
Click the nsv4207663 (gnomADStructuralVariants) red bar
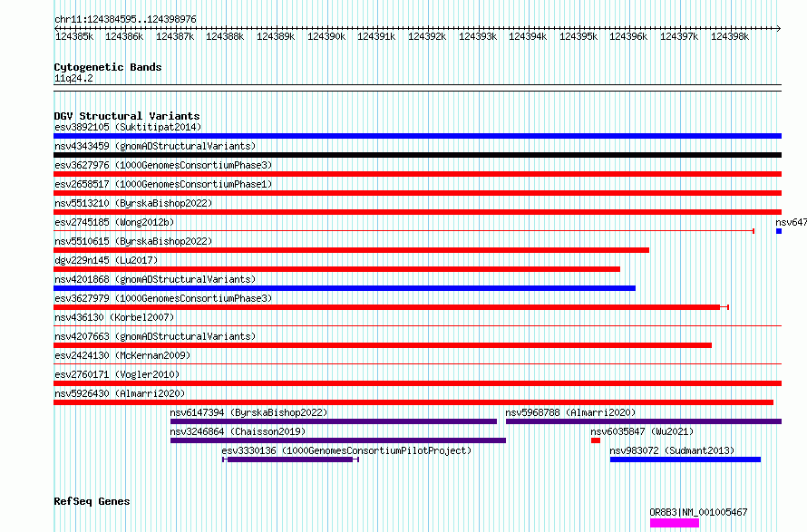(383, 345)
